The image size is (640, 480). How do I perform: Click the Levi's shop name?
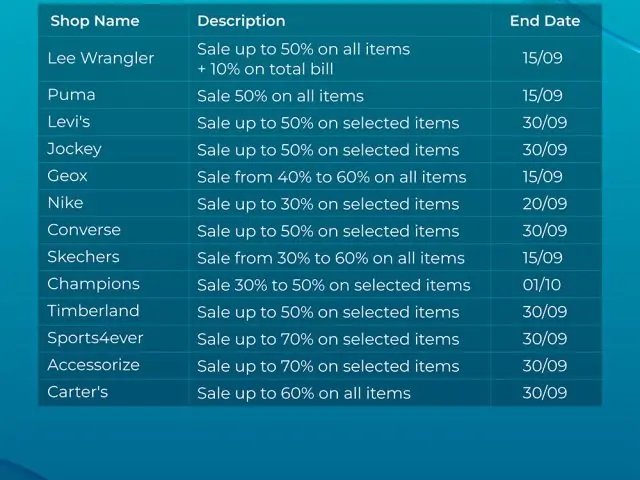(x=69, y=122)
